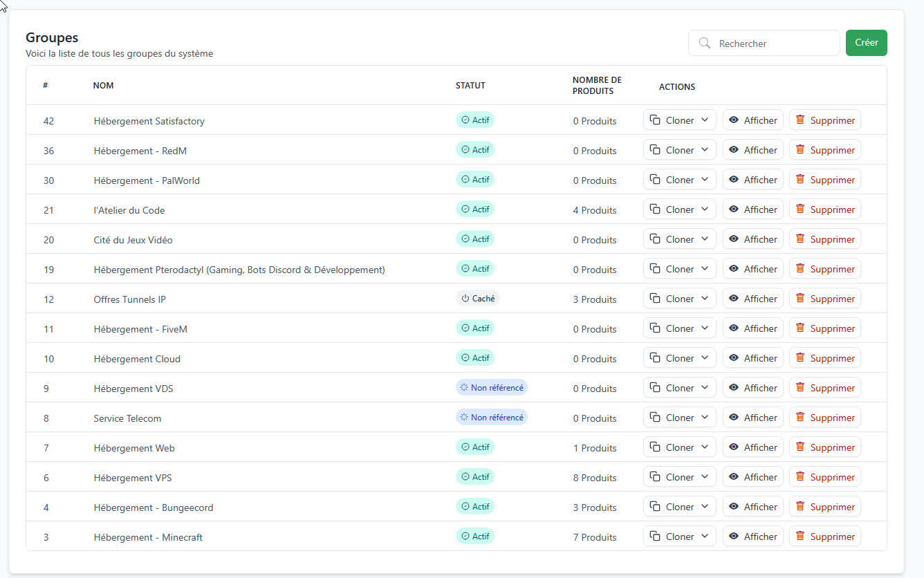This screenshot has height=578, width=924.
Task: Click trash icon in Hébergement - Minecraft row
Action: (x=800, y=536)
